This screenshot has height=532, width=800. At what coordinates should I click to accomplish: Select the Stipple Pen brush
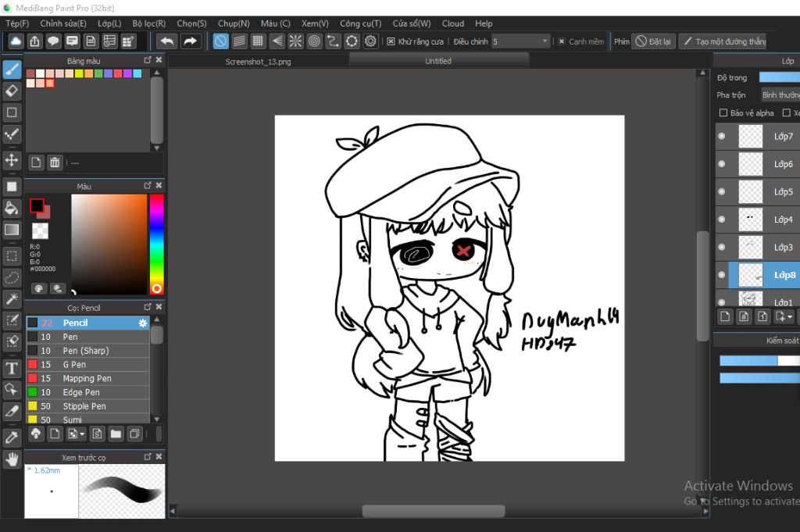click(x=87, y=406)
